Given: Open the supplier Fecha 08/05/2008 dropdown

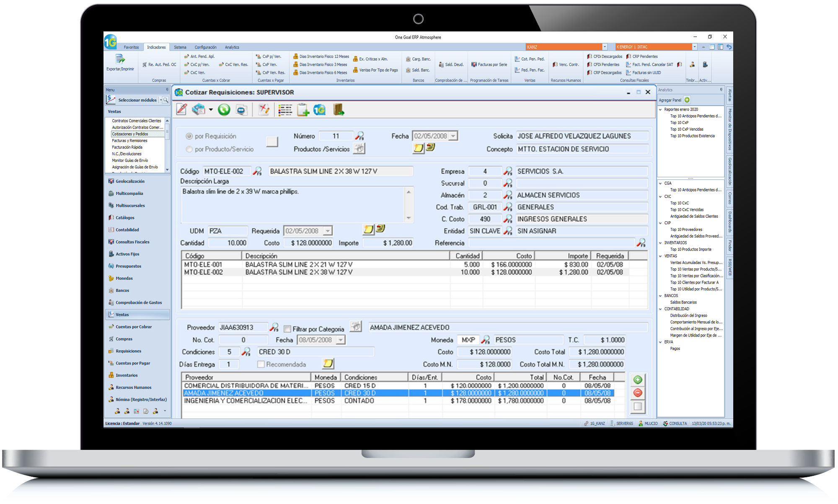Looking at the screenshot, I should click(x=341, y=340).
